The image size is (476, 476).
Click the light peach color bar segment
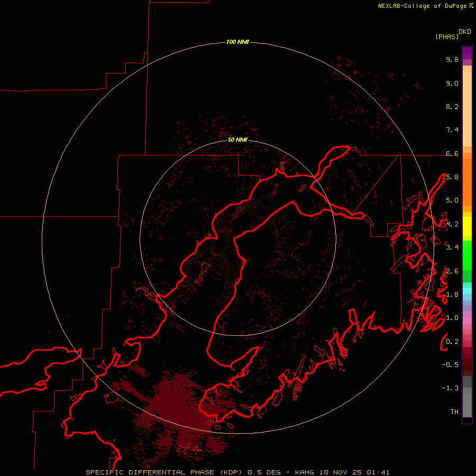[x=467, y=109]
